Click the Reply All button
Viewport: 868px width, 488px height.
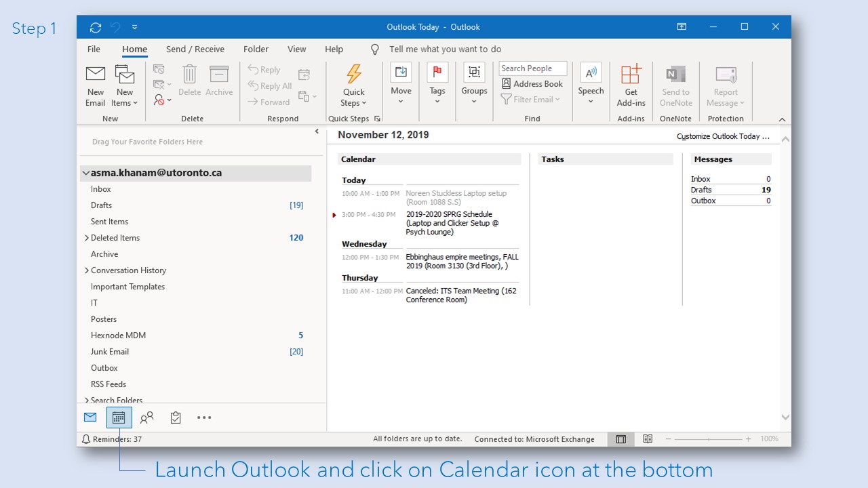[269, 86]
